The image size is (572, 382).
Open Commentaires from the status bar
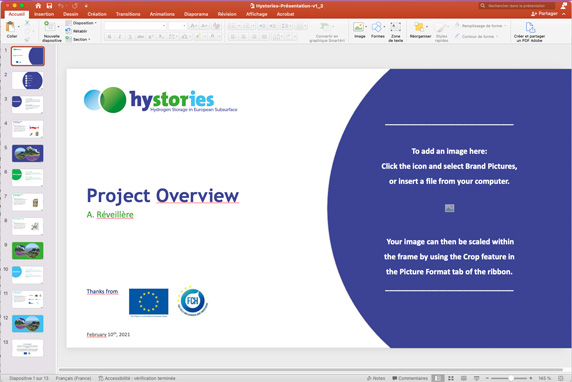[x=410, y=378]
